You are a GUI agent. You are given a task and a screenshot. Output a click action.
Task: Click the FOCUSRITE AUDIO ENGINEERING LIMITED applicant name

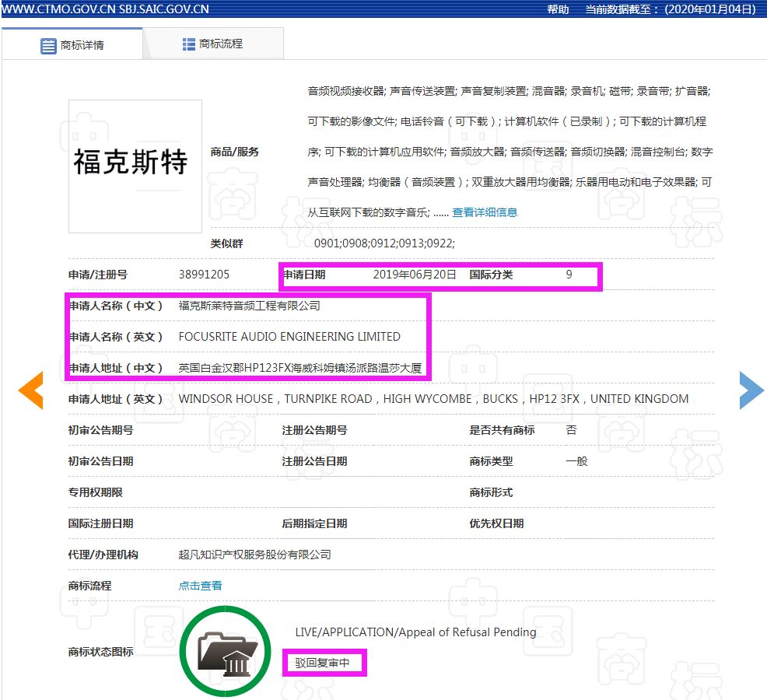click(x=287, y=337)
